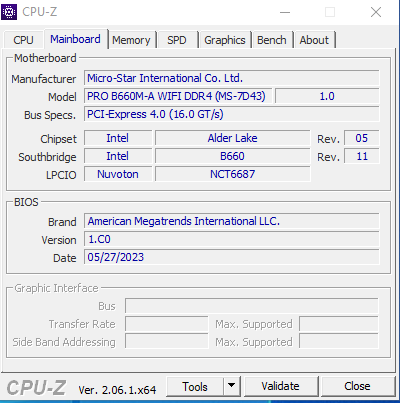Click the empty Graphic Interface Bus field

pyautogui.click(x=252, y=306)
